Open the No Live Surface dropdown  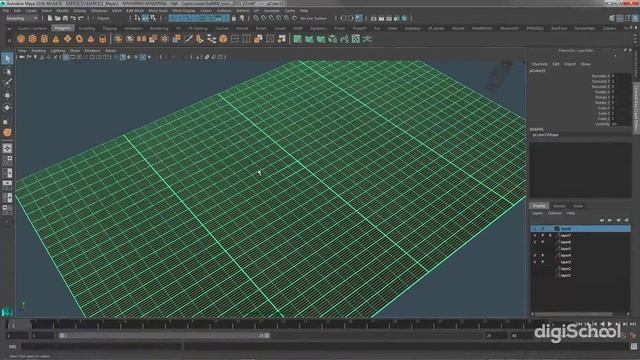tap(313, 18)
